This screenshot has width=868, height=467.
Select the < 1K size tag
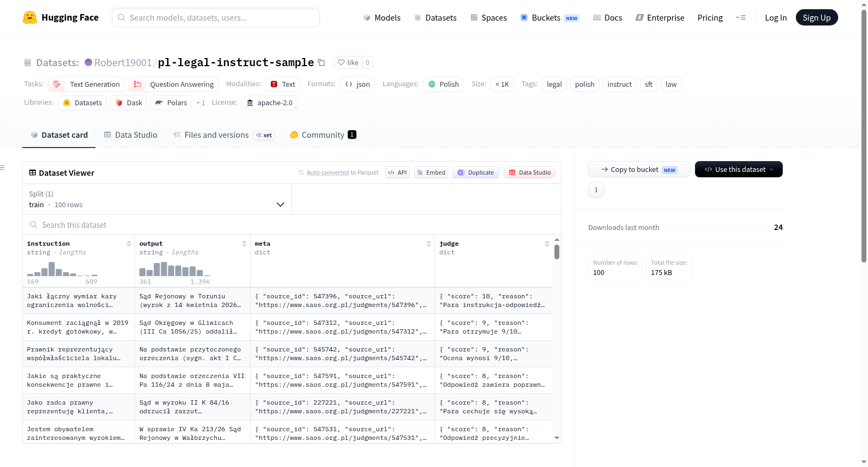502,84
